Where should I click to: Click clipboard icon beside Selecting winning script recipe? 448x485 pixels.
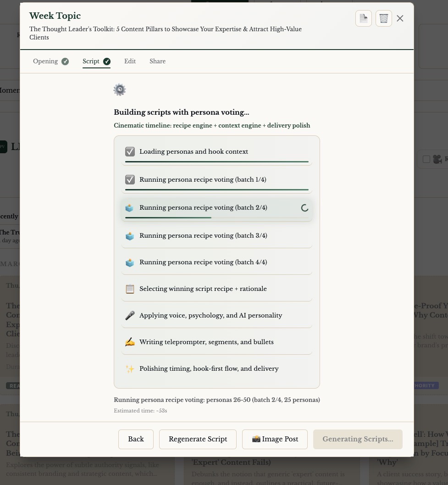pyautogui.click(x=130, y=289)
